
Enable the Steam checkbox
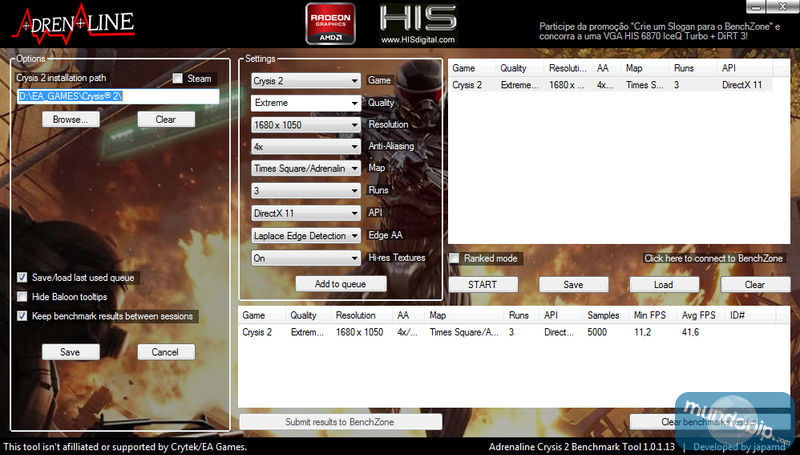[x=178, y=78]
